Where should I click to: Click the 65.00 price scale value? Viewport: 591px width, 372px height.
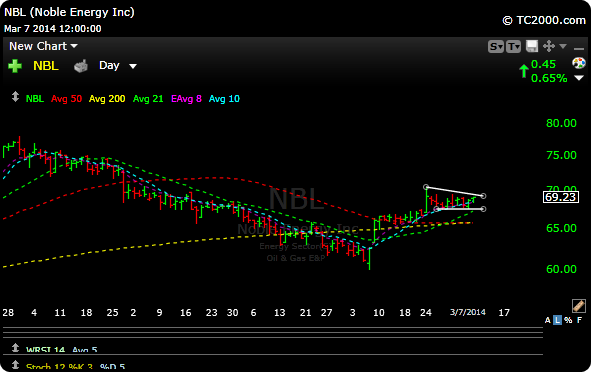point(561,228)
